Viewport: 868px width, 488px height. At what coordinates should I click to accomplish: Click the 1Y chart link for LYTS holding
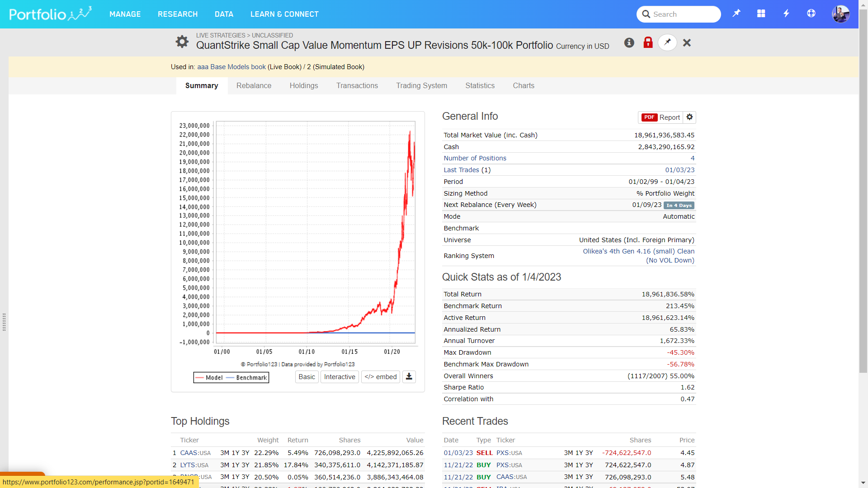point(236,465)
